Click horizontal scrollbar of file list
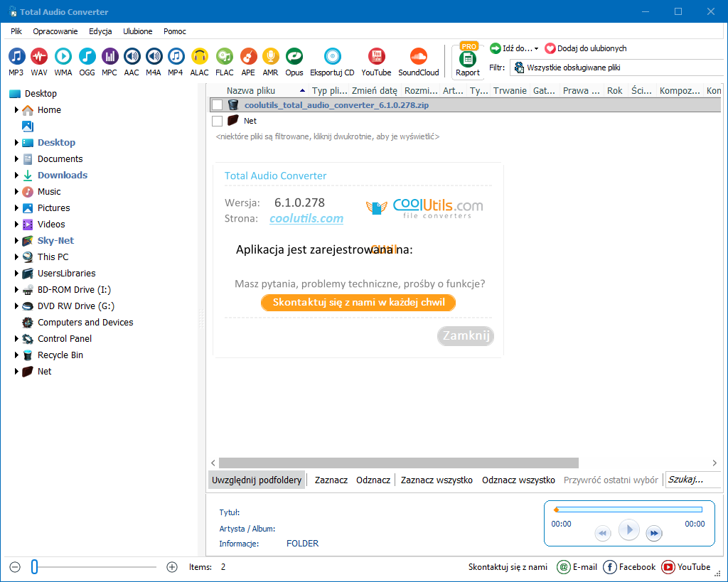 (399, 463)
